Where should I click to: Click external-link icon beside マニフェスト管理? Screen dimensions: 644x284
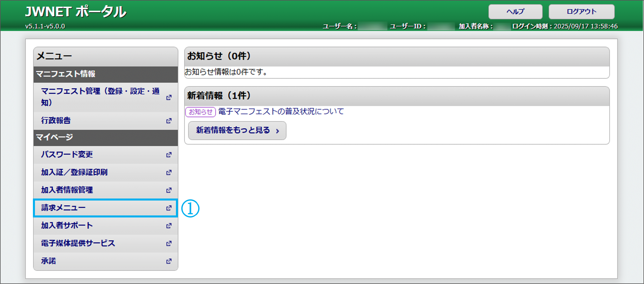(169, 97)
